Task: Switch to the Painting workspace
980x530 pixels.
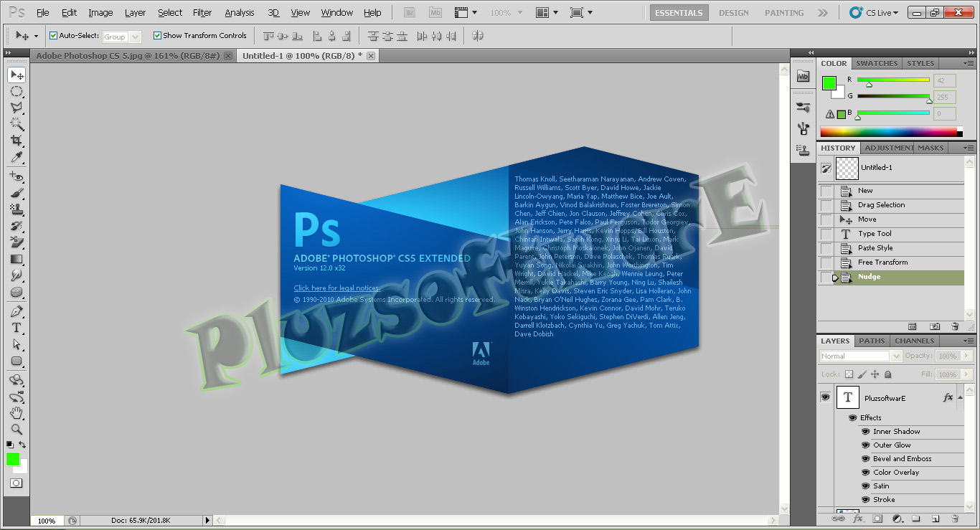Action: (x=784, y=13)
